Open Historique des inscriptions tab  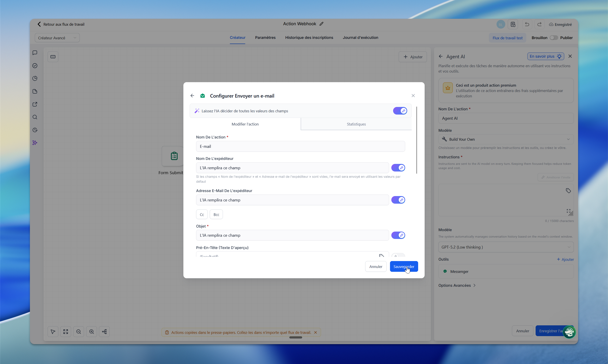(x=309, y=38)
